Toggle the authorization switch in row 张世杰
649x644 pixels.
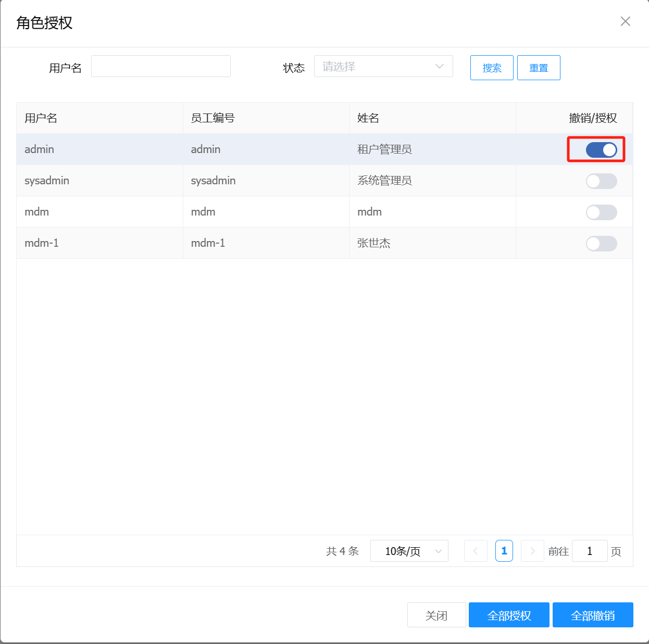click(x=601, y=244)
